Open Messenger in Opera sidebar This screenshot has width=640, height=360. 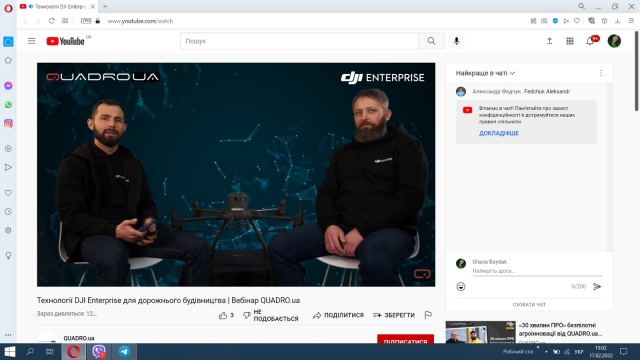point(8,86)
